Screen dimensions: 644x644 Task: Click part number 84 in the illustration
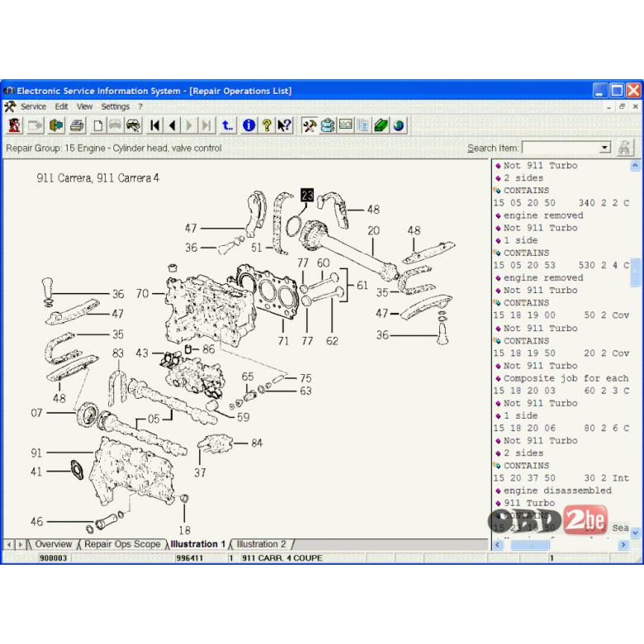pyautogui.click(x=257, y=443)
